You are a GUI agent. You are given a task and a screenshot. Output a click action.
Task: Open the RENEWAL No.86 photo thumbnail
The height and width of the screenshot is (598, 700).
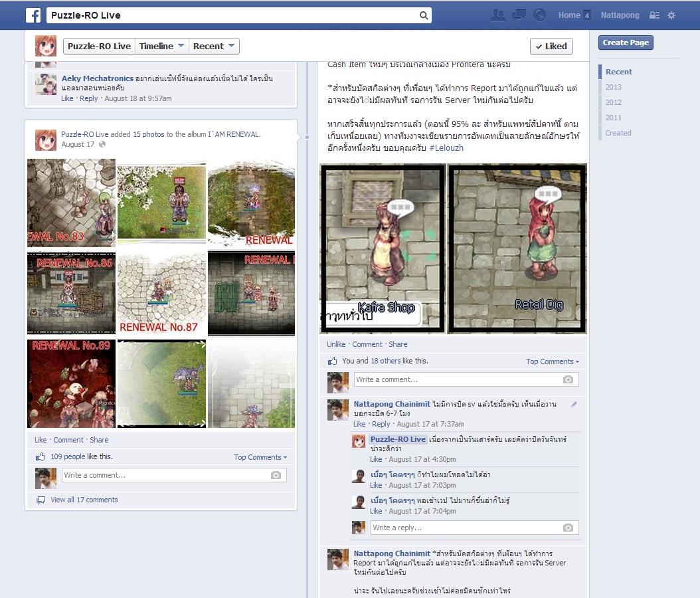tap(72, 292)
